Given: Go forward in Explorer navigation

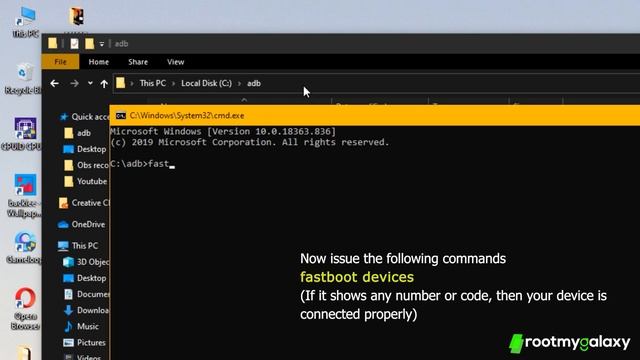Looking at the screenshot, I should (x=74, y=83).
